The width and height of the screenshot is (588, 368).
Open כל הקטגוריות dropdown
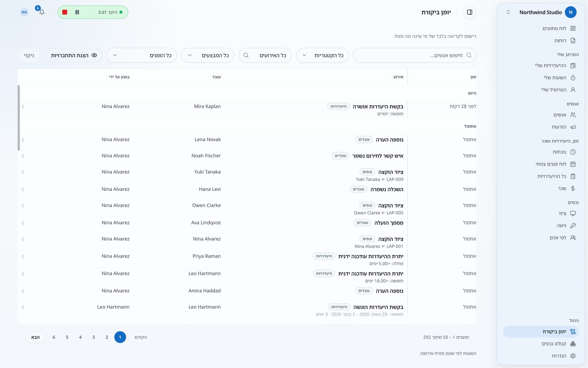tap(322, 55)
